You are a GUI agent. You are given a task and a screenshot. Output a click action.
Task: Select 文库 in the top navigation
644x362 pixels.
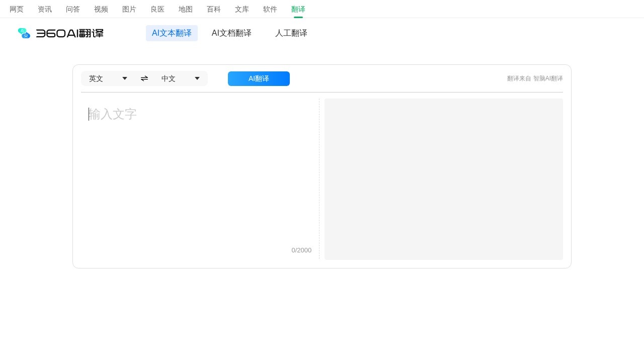click(x=242, y=9)
